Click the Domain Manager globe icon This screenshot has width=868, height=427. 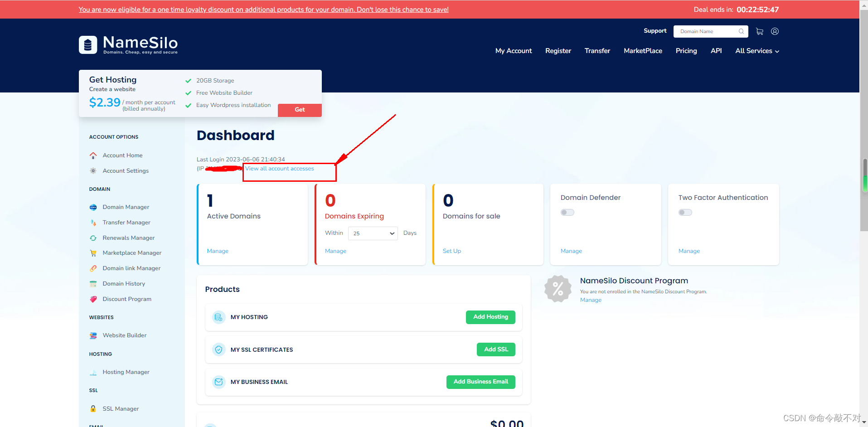click(93, 207)
